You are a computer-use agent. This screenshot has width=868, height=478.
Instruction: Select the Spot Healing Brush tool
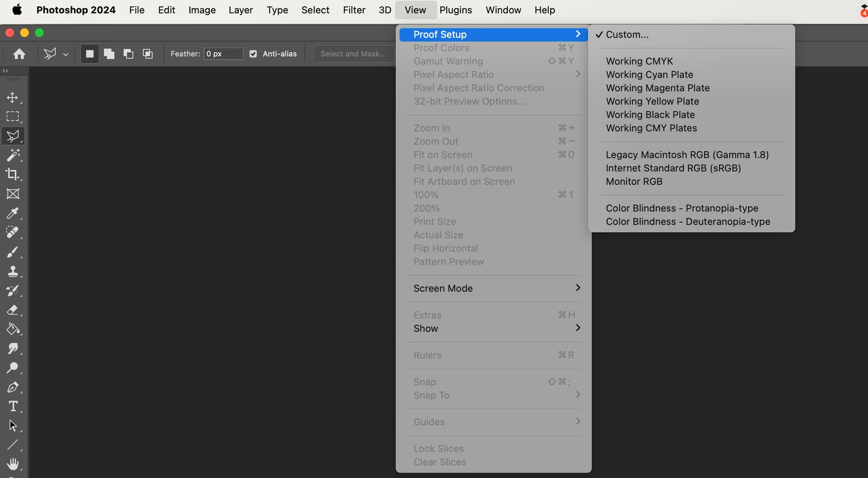coord(13,232)
